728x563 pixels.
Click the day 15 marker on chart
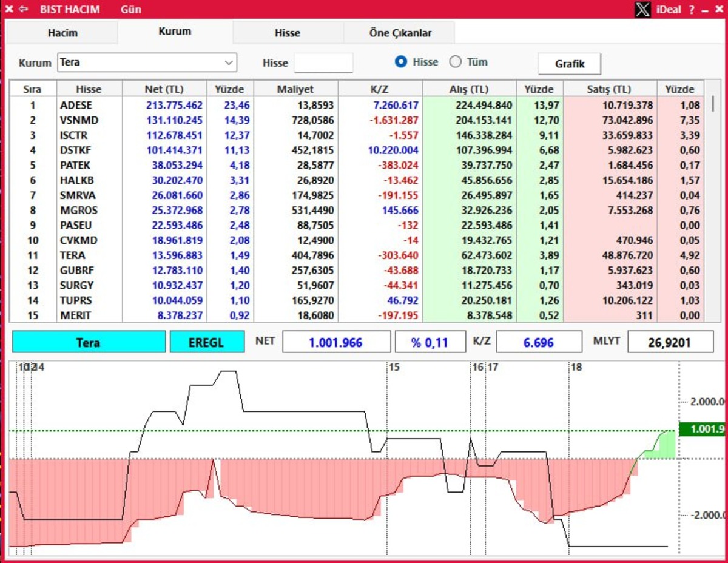[394, 368]
